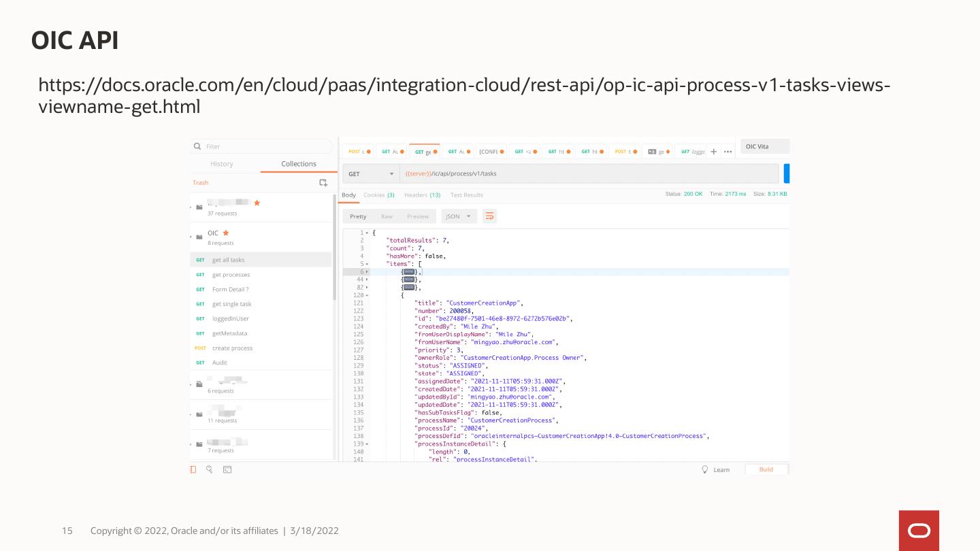
Task: Click the star icon next to OIC collection
Action: pyautogui.click(x=226, y=233)
